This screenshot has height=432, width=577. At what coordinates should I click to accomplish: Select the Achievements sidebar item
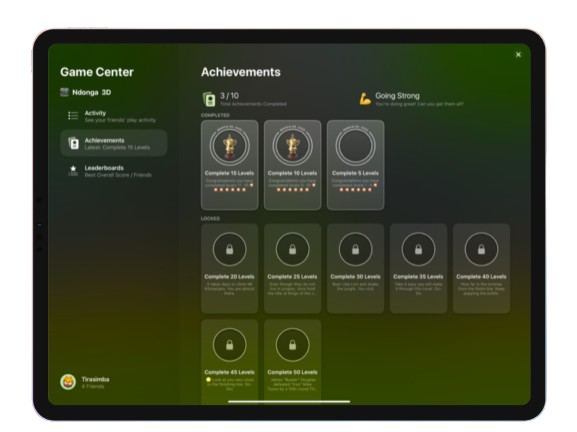113,143
